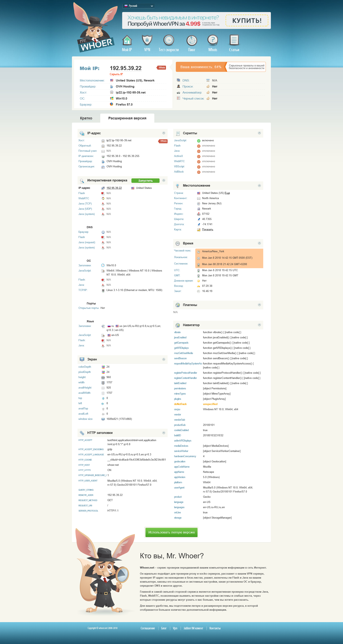Click the red Whois badge next to main IP
The image size is (343, 644).
[162, 67]
